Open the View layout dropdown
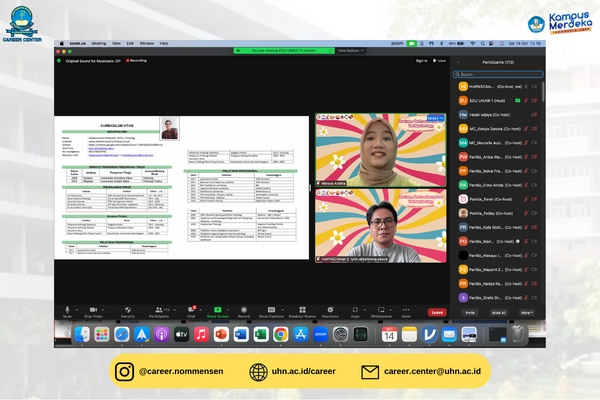Image resolution: width=600 pixels, height=400 pixels. (x=441, y=61)
